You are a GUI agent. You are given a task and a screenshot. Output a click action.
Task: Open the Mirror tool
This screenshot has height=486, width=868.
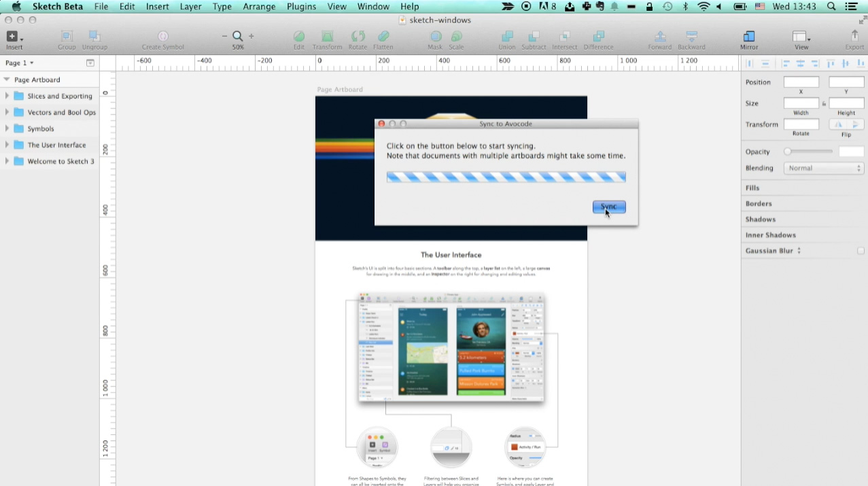pyautogui.click(x=749, y=37)
